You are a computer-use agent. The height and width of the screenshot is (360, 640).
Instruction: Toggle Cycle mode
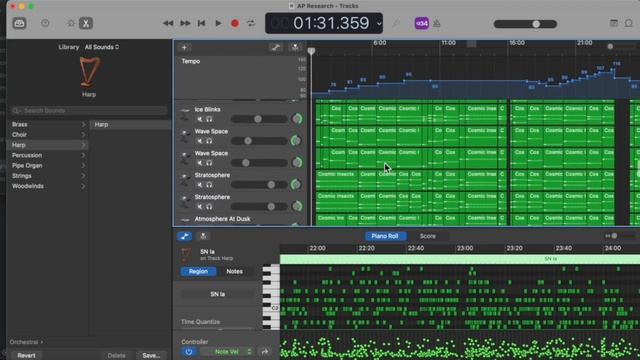(x=251, y=23)
